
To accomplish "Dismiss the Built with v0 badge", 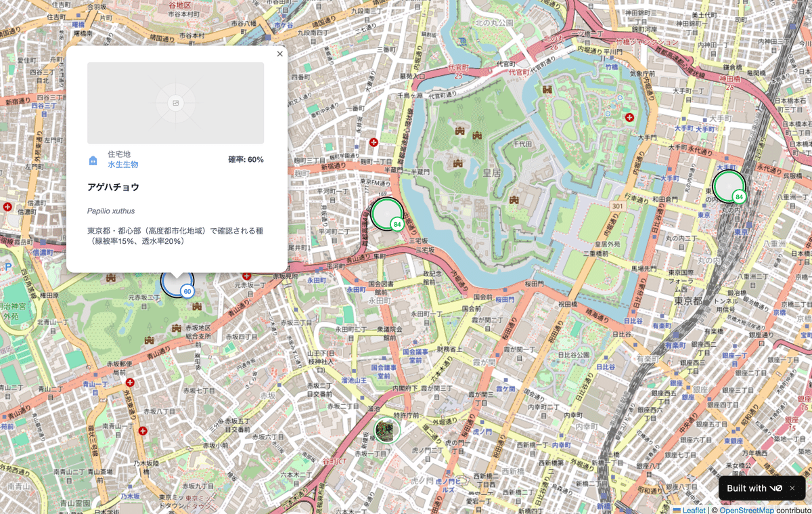I will tap(792, 488).
